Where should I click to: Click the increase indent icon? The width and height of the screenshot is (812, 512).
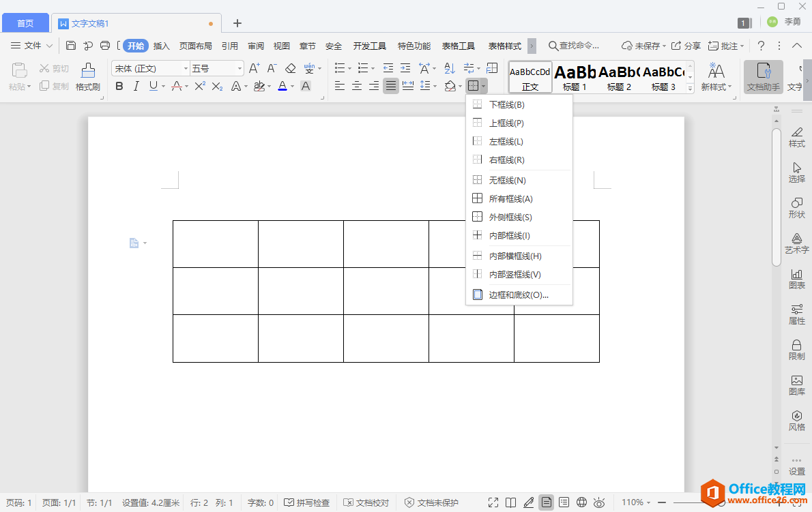405,68
